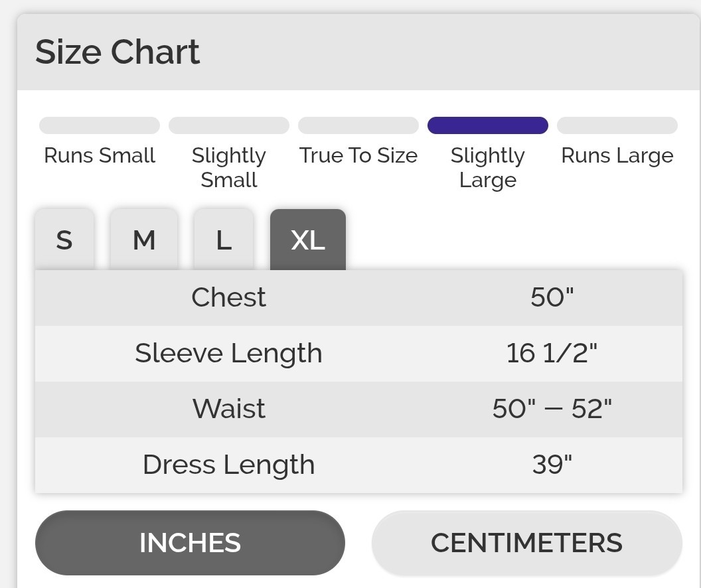701x588 pixels.
Task: Click the Waist row label
Action: point(228,409)
